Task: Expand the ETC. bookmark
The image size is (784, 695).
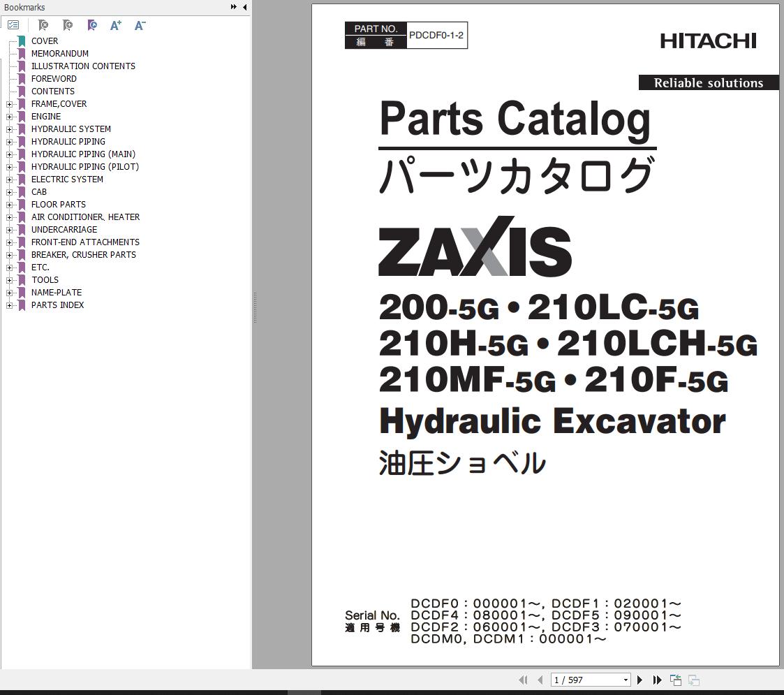Action: point(9,268)
